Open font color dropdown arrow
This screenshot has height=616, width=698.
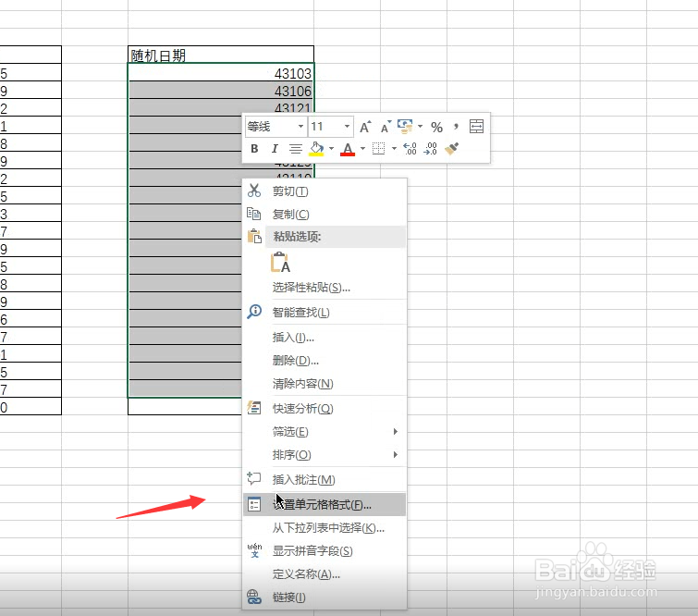pos(362,148)
